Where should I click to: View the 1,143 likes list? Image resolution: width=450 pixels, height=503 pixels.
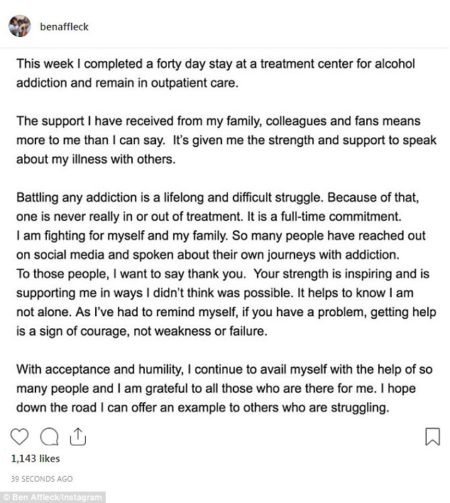tap(35, 459)
